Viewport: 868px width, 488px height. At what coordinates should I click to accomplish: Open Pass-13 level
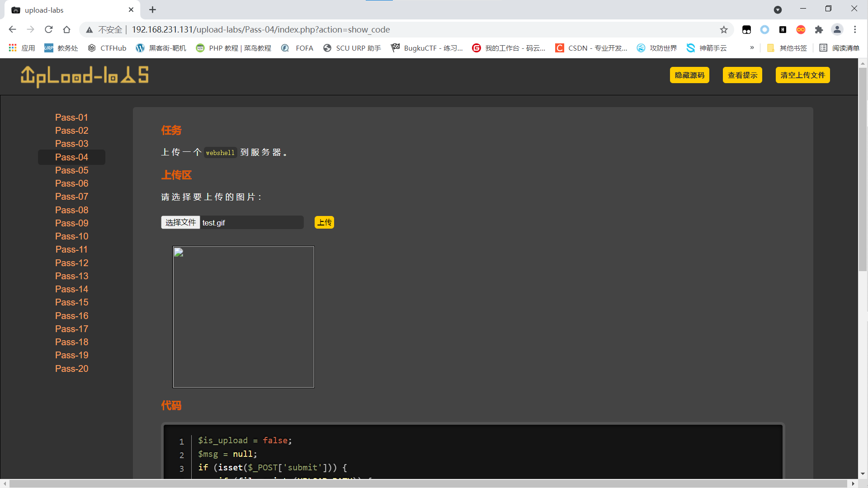coord(71,276)
